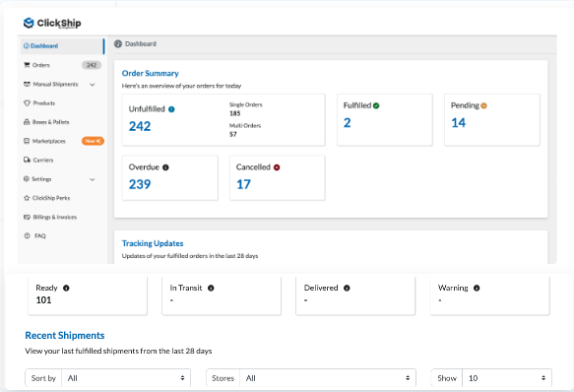Click the Pending orange status icon
This screenshot has height=392, width=574.
click(x=484, y=105)
